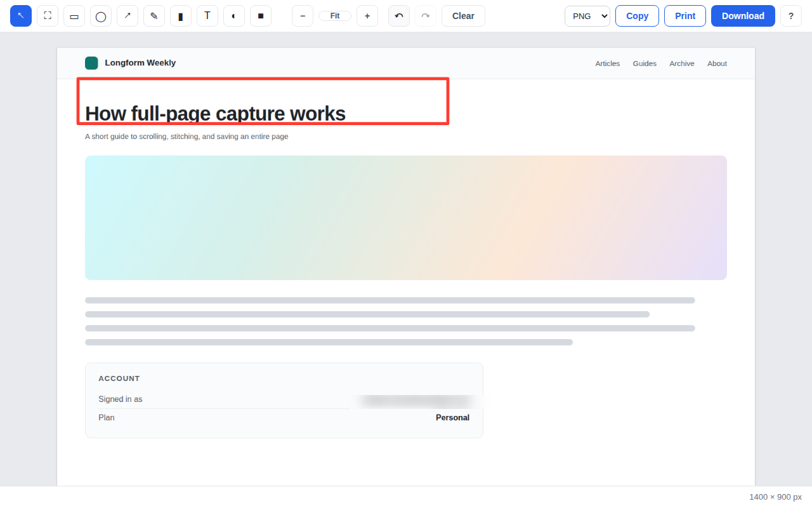Click the half-circle tool icon

tap(234, 16)
